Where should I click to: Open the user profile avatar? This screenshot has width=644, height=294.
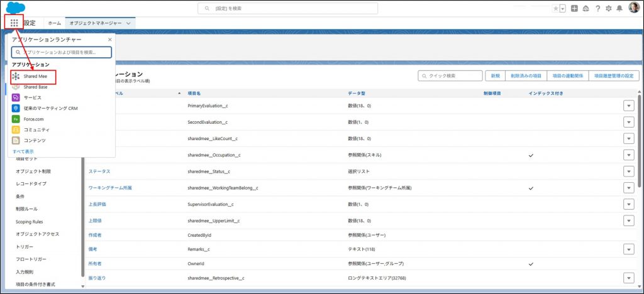point(633,8)
